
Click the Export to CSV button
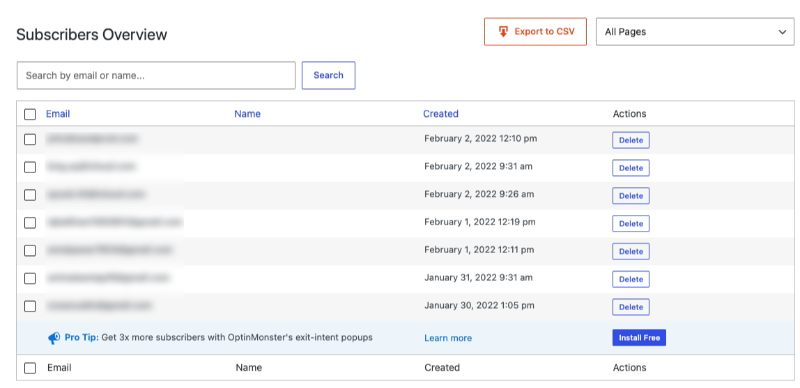pyautogui.click(x=535, y=32)
